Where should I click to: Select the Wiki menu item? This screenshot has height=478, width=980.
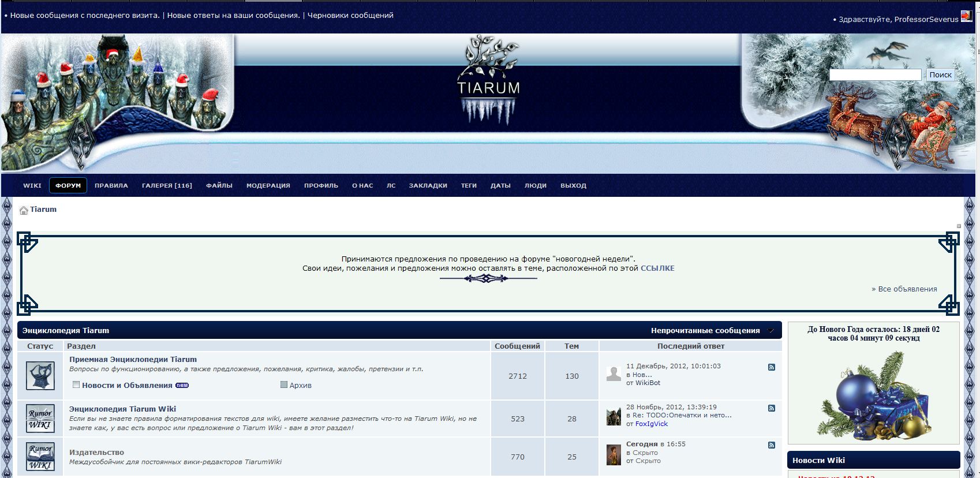pyautogui.click(x=32, y=185)
